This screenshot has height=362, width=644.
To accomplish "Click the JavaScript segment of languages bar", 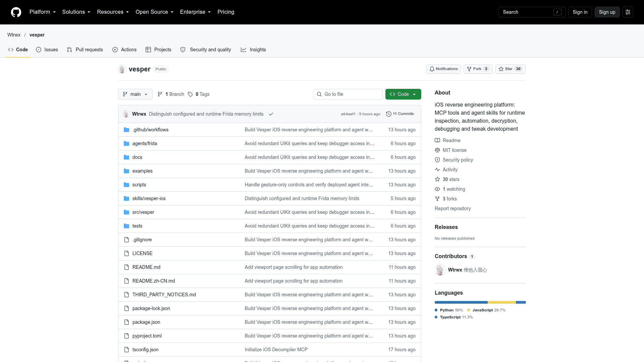I will pyautogui.click(x=502, y=302).
